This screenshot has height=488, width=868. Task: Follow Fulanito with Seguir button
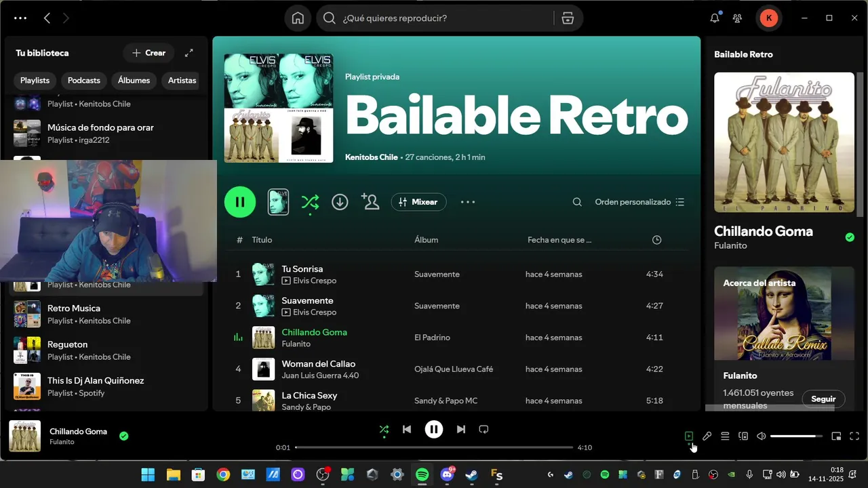click(x=823, y=399)
